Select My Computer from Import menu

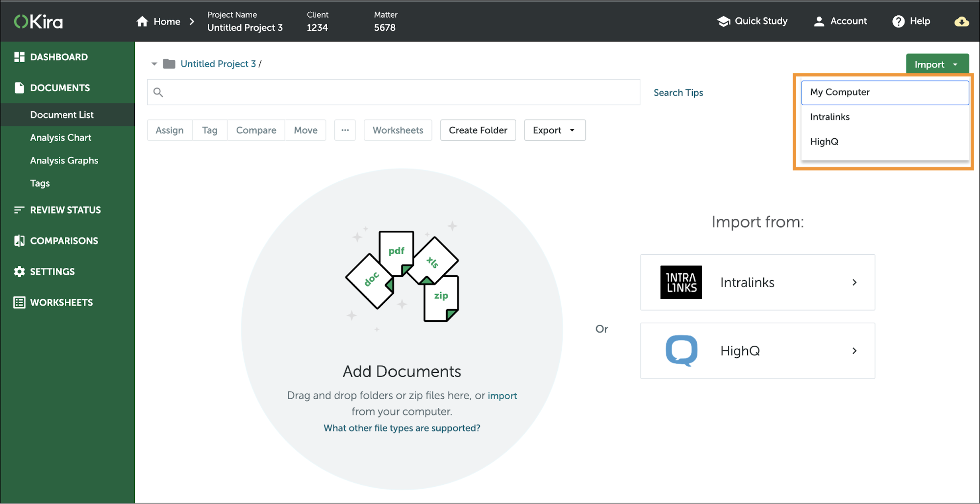click(x=885, y=93)
